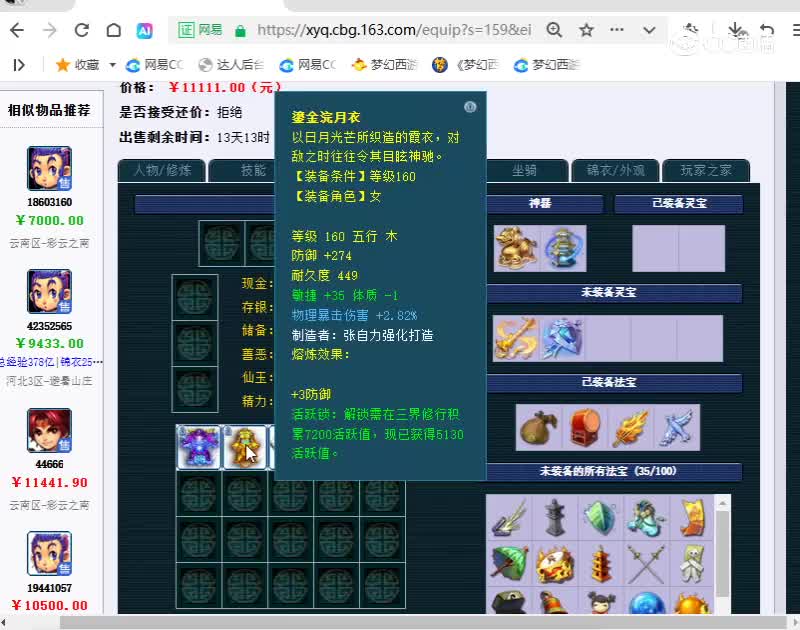Select the blue swirling vase 神器 icon

click(563, 248)
